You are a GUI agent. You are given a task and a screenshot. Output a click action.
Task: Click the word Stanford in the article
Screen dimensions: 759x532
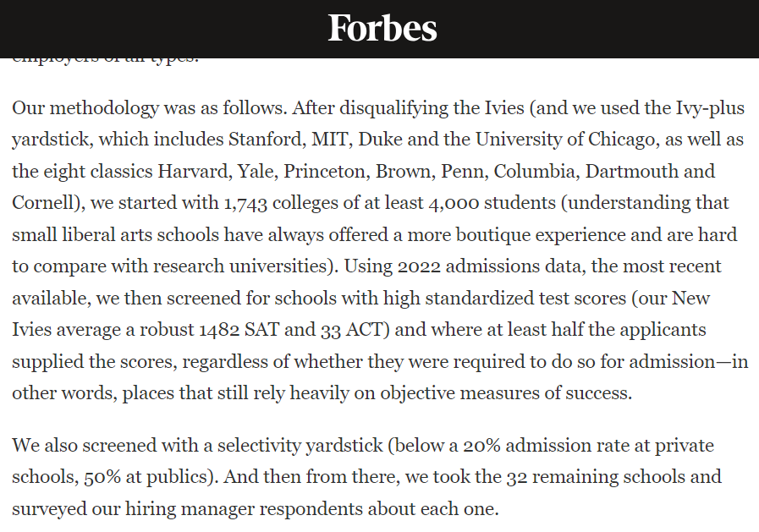267,140
